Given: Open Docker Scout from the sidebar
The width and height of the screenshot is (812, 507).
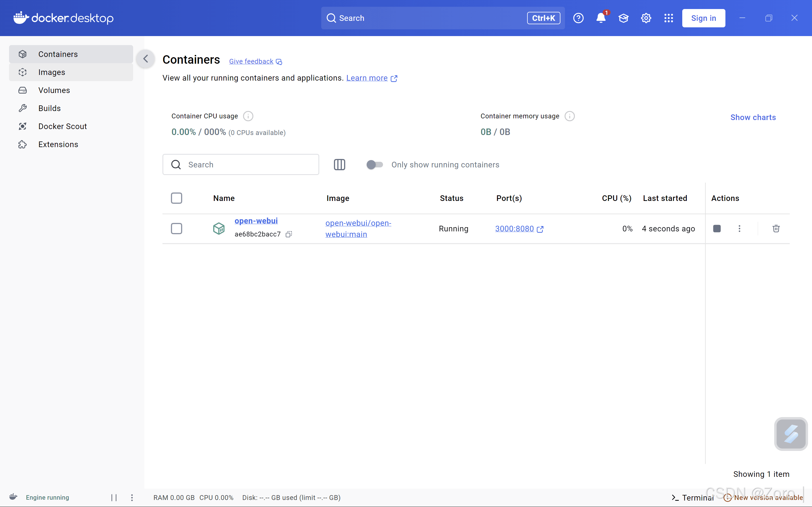Looking at the screenshot, I should [62, 126].
